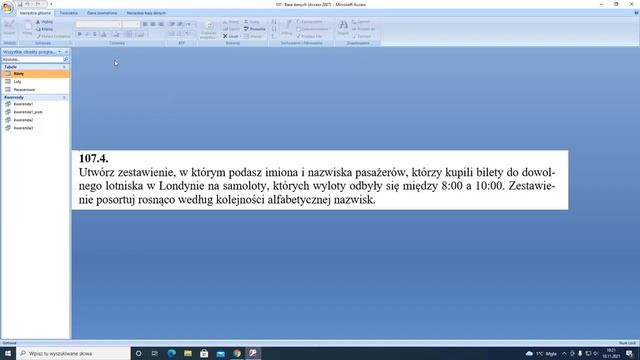640x360 pixels.
Task: Switch to Narzędzia główne ribbon tab
Action: point(35,13)
